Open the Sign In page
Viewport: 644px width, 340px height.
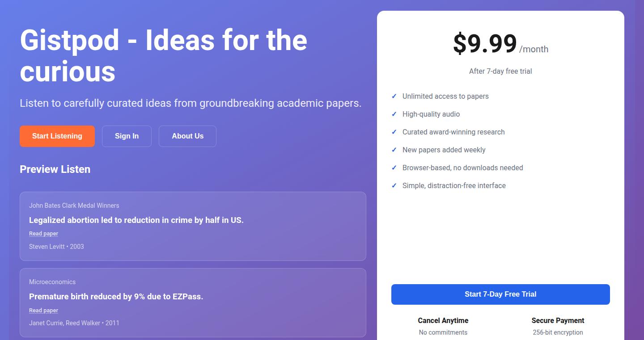[x=127, y=136]
